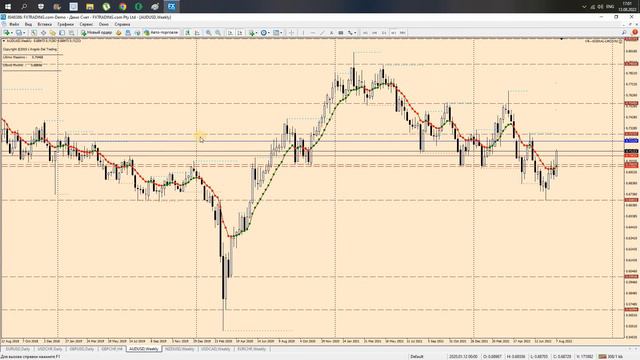Image resolution: width=640 pixels, height=360 pixels.
Task: Open the Вид menu
Action: [28, 24]
